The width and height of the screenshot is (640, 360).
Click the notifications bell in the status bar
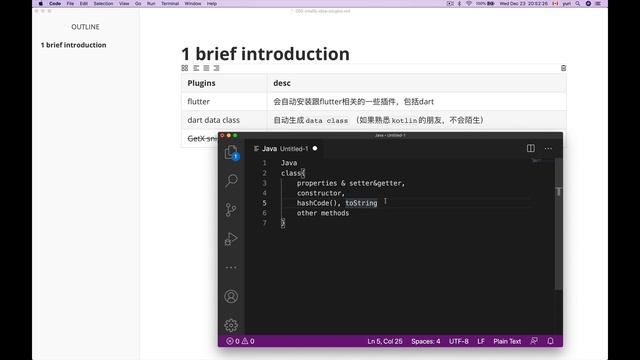[550, 341]
